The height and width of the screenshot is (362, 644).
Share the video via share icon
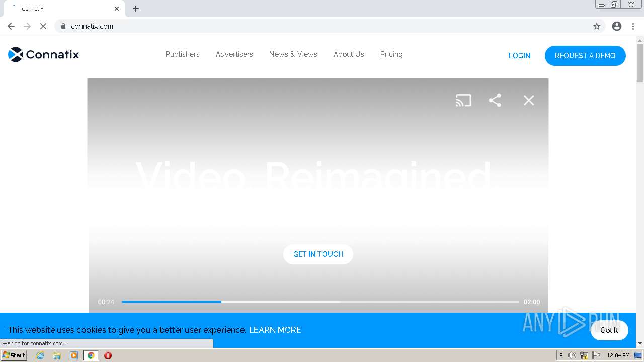pos(495,100)
